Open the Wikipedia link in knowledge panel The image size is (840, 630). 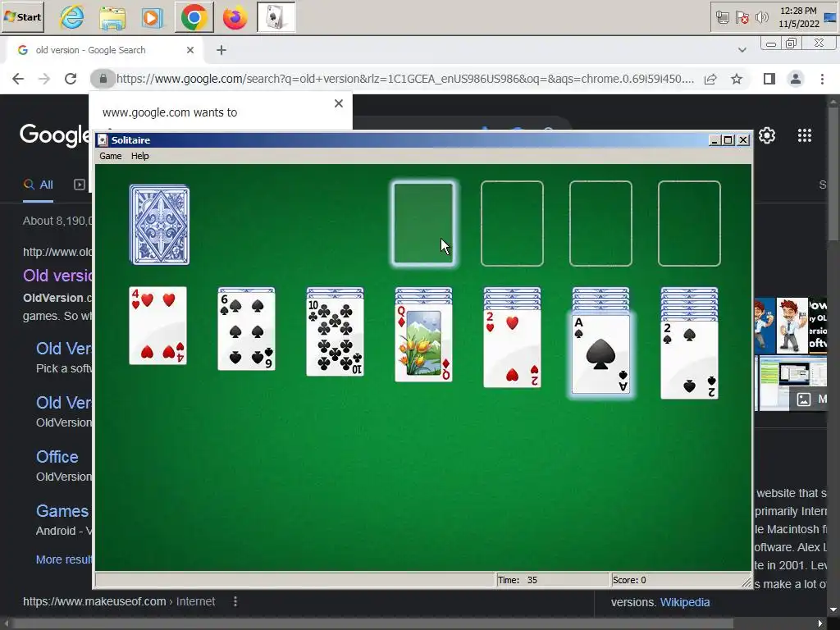[x=685, y=602]
